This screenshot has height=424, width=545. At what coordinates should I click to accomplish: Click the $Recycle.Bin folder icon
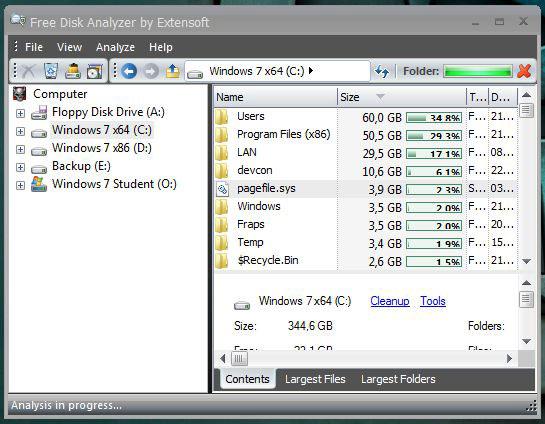click(222, 261)
